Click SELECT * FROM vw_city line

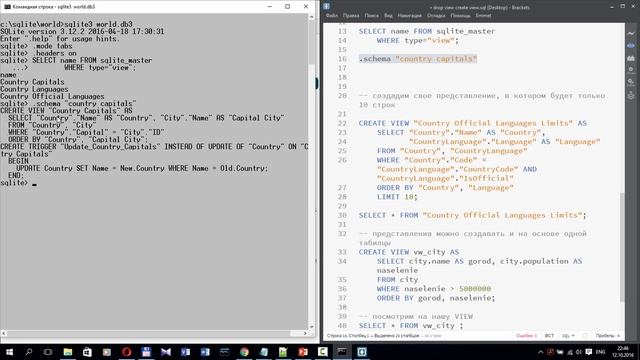[411, 326]
